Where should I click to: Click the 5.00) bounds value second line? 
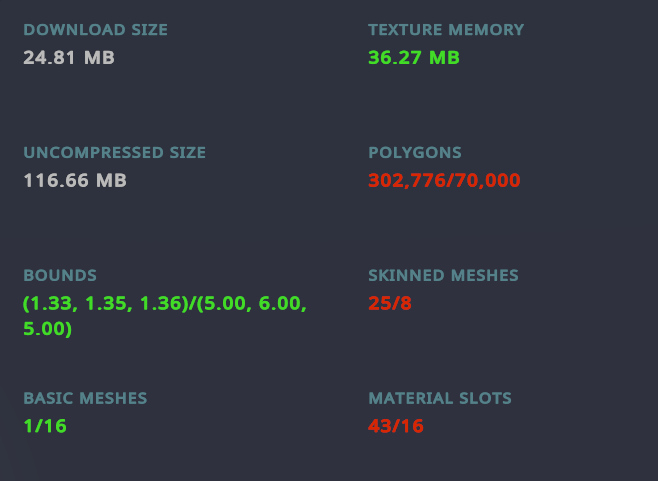(47, 329)
